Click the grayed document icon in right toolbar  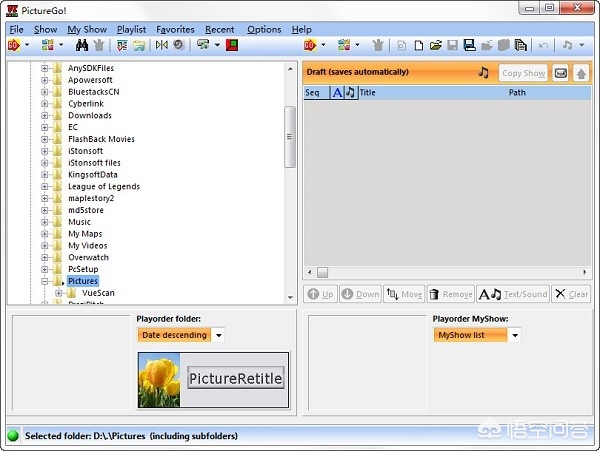click(401, 46)
